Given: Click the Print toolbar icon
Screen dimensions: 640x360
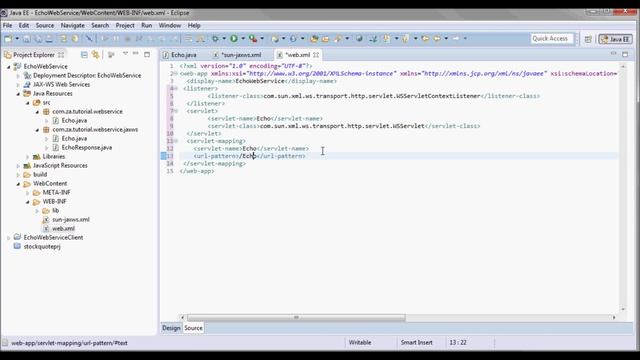Looking at the screenshot, I should (49, 39).
